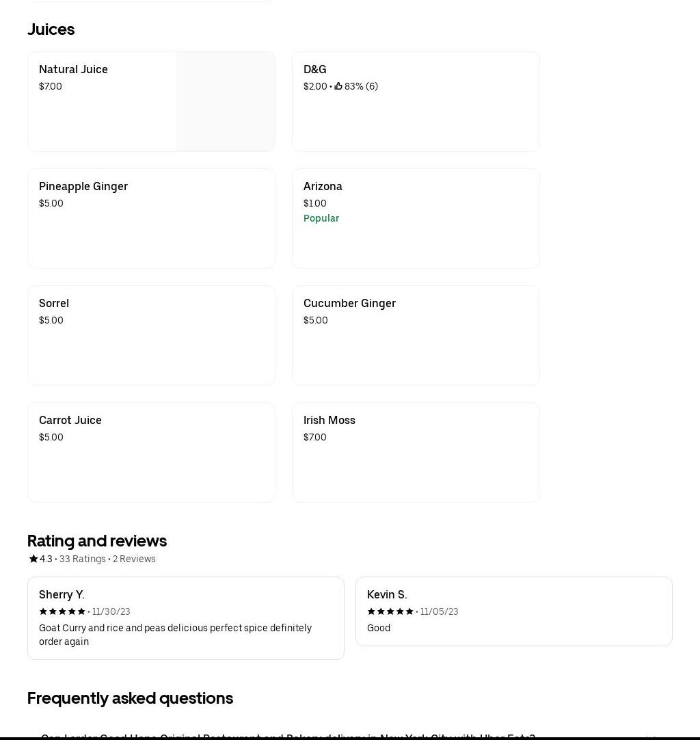Click Kevin S.'s five-star rating
Screen dimensions: 700x740
click(390, 611)
